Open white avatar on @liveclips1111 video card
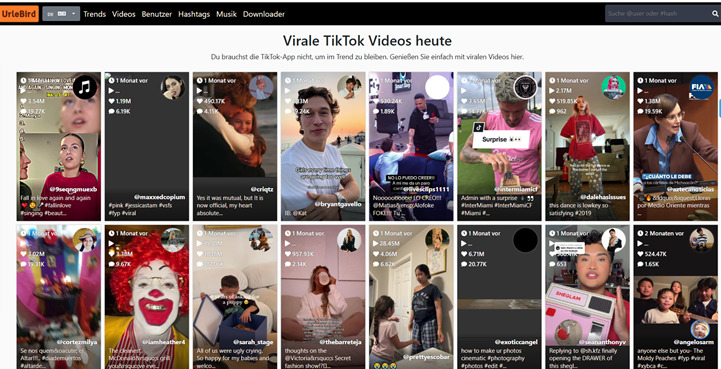Viewport: 721px width, 369px height. [437, 87]
